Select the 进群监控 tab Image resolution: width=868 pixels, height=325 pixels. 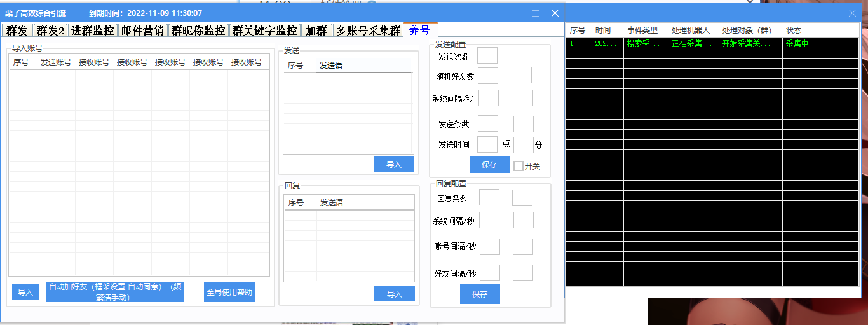click(93, 30)
